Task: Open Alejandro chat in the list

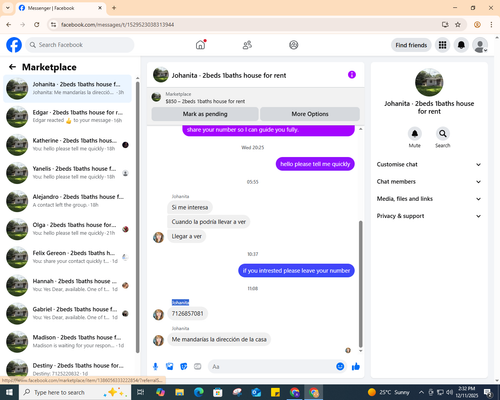Action: (68, 201)
